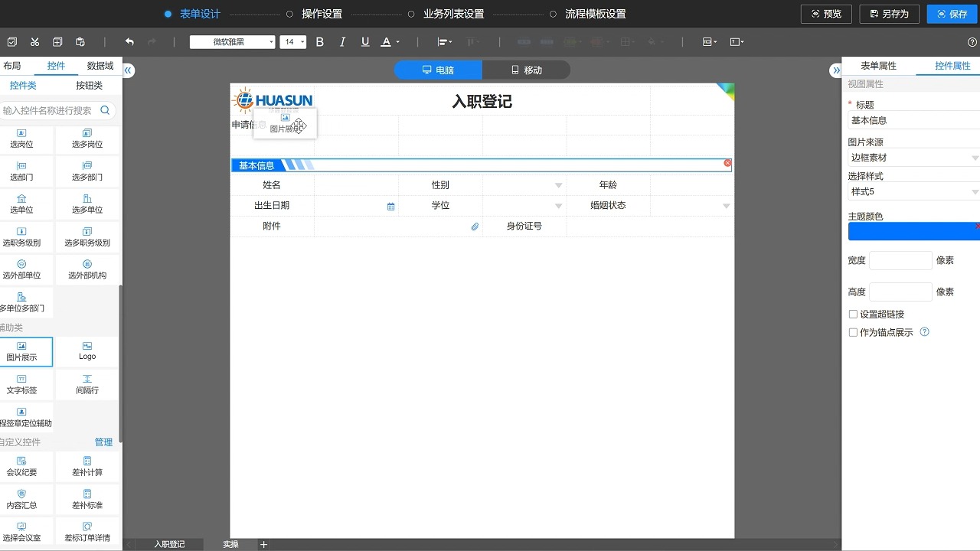This screenshot has width=980, height=551.
Task: Collapse the left panel with double-arrow
Action: [128, 70]
